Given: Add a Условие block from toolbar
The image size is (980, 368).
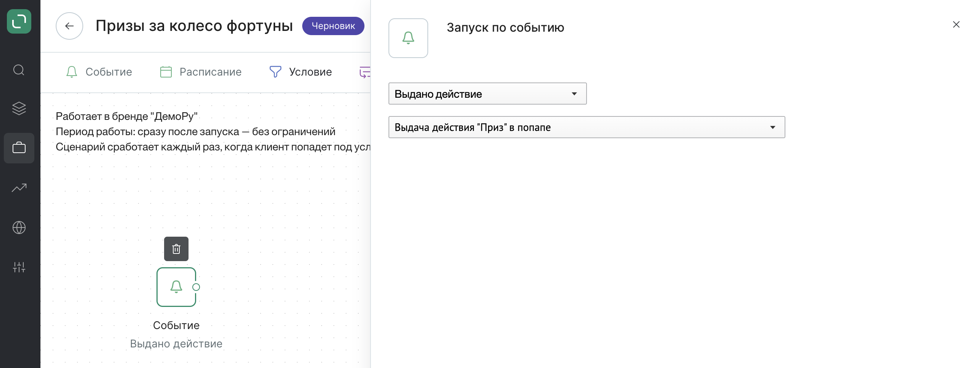Looking at the screenshot, I should (x=301, y=72).
